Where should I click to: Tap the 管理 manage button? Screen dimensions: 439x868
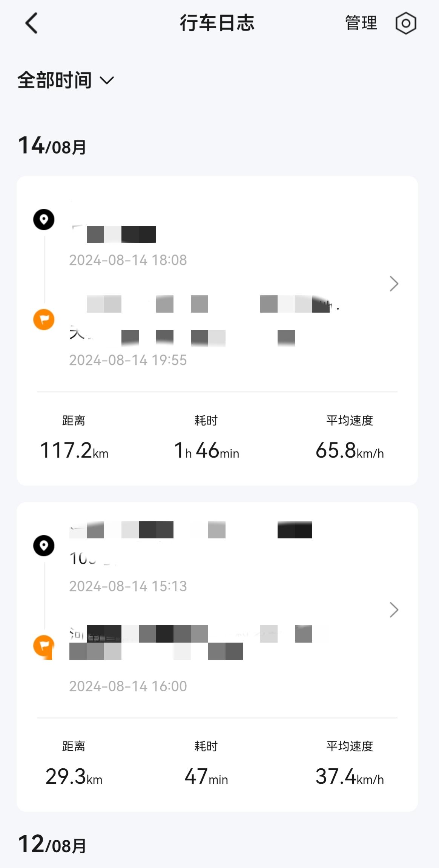(361, 23)
